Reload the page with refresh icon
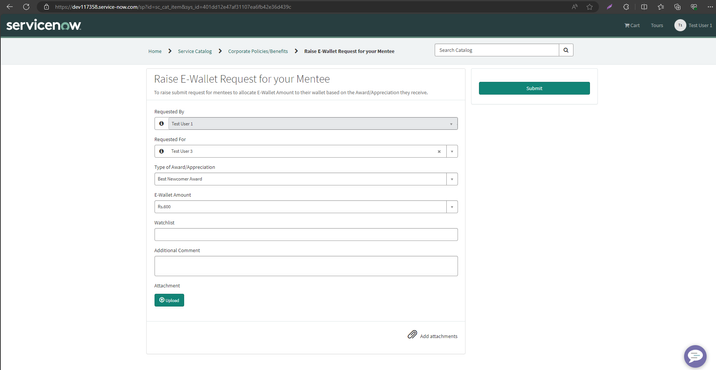The image size is (716, 370). tap(26, 7)
